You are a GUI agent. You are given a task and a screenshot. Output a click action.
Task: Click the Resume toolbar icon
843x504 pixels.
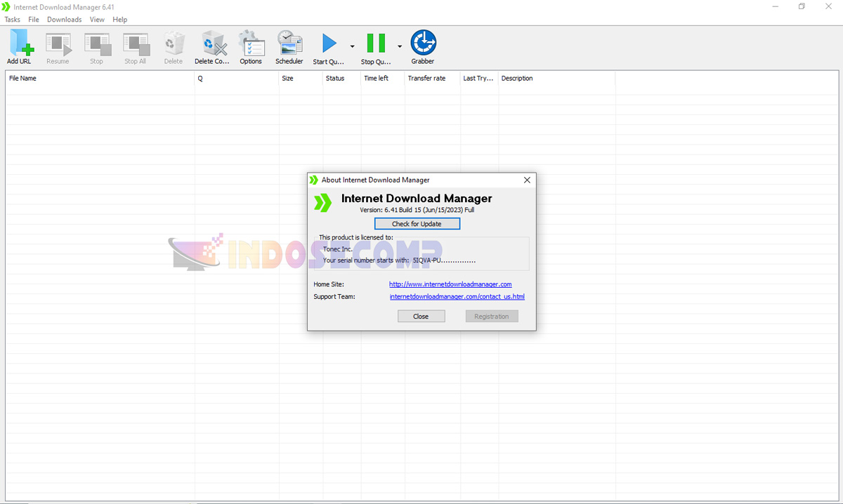58,44
